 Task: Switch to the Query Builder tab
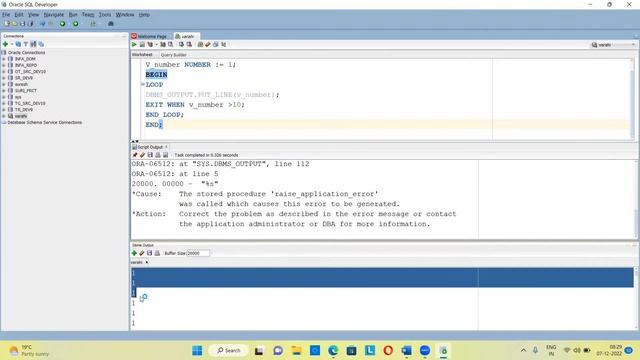click(173, 55)
